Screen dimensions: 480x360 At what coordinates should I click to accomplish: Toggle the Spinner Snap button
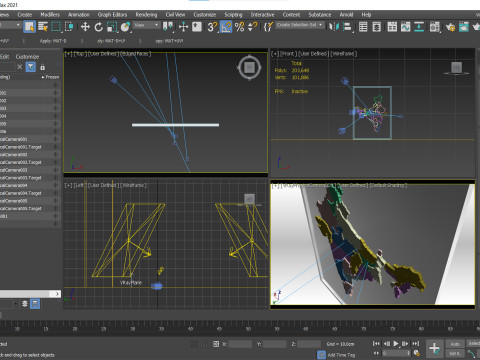click(x=253, y=27)
